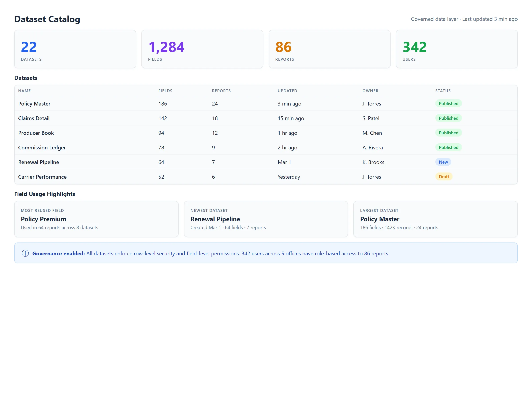Viewport: 532px width, 399px height.
Task: Click the Published badge for Commission Ledger
Action: (x=448, y=147)
